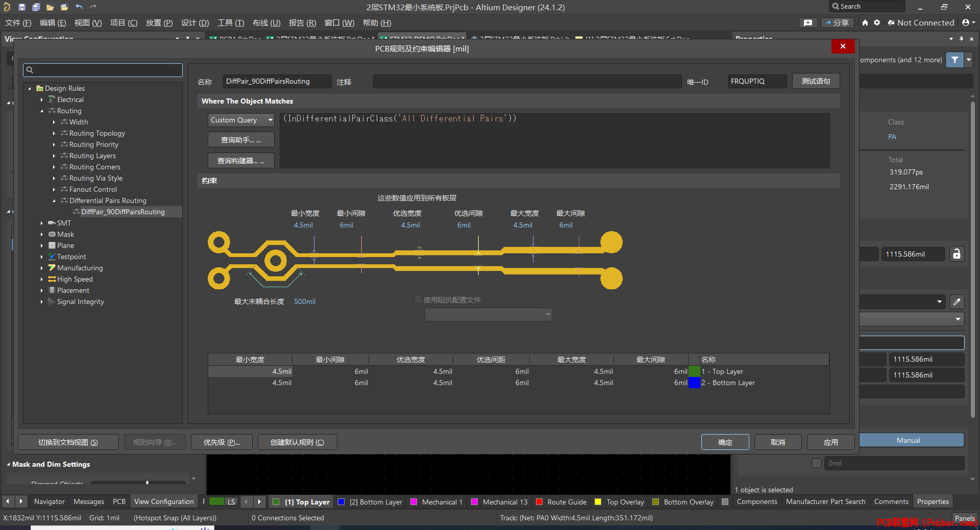Open the 工具 (T) menu
This screenshot has height=530, width=980.
coord(231,23)
